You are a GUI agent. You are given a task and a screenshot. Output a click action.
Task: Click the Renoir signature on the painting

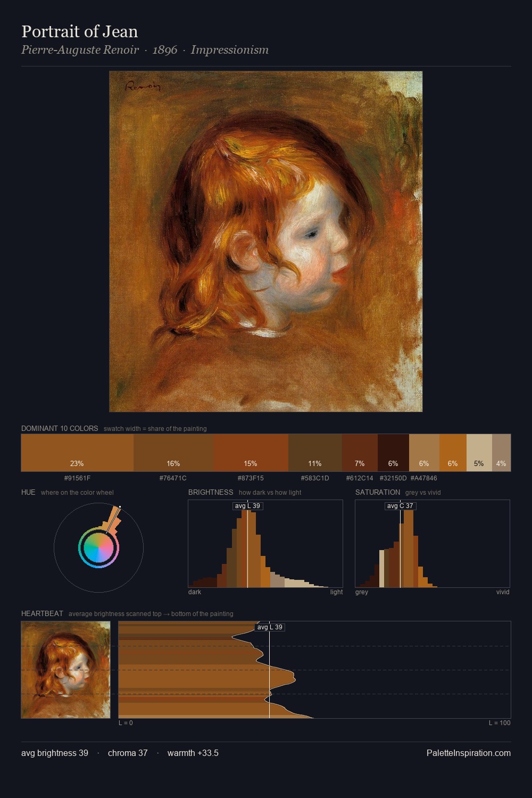coord(143,86)
